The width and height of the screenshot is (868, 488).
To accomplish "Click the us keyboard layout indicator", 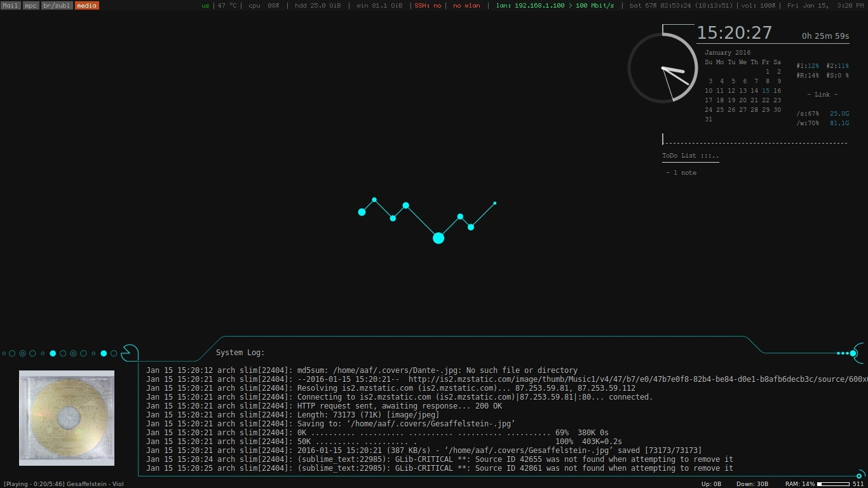I will tap(205, 5).
